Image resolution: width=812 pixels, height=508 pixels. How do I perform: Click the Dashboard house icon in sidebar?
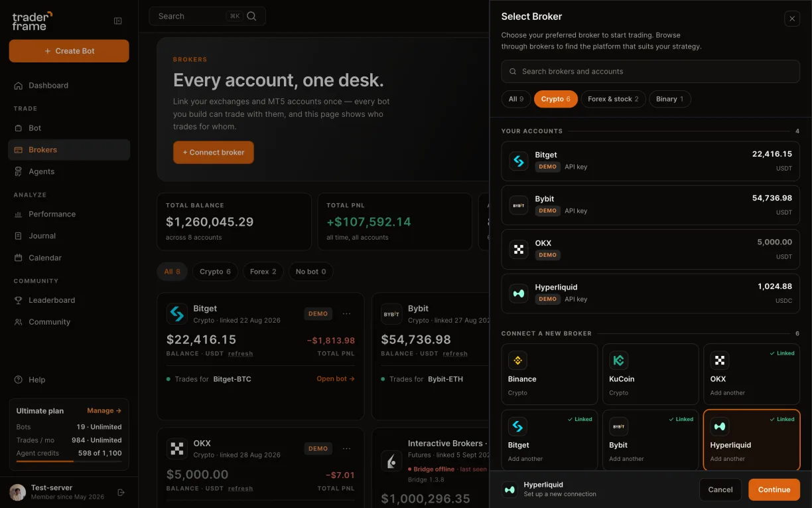(x=19, y=86)
